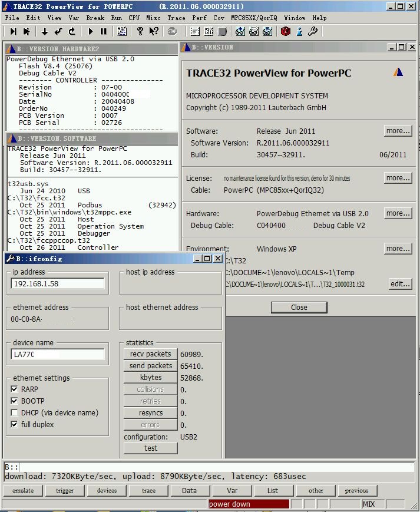Open the MPC85XX/QorIQ menu
Screen dimensions: 420x512
coord(254,18)
